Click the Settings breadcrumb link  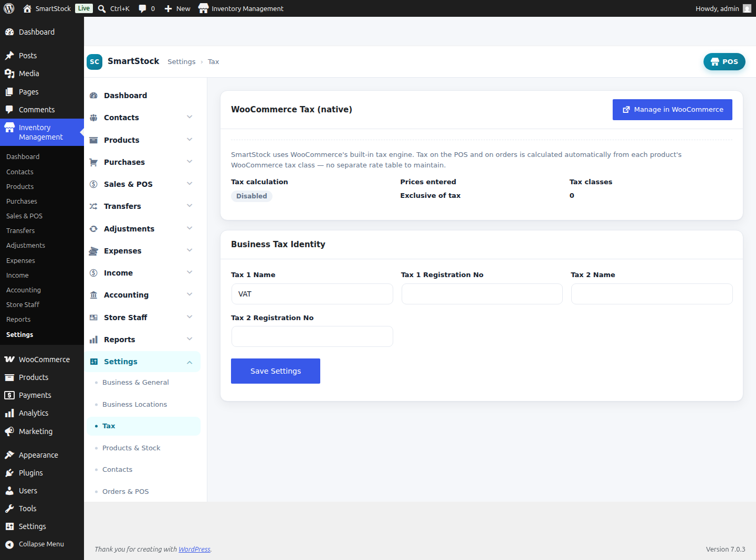(181, 62)
